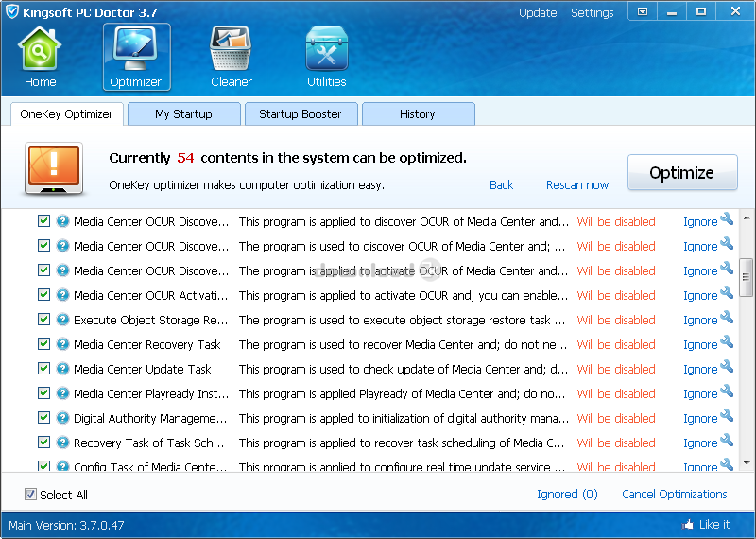The width and height of the screenshot is (756, 539).
Task: Click help icon beside Media Center Update Task
Action: click(x=62, y=369)
